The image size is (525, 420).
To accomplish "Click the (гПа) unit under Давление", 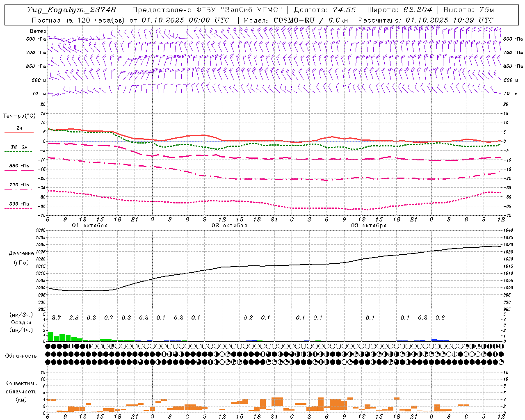I will tap(21, 263).
